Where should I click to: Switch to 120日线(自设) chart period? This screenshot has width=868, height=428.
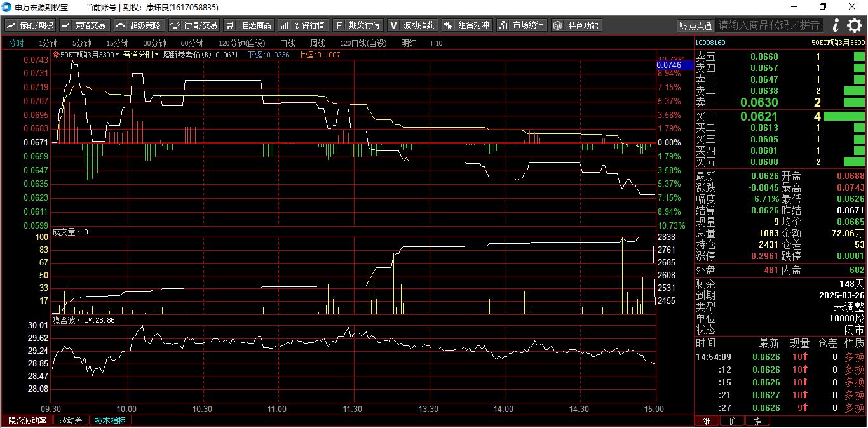coord(363,43)
